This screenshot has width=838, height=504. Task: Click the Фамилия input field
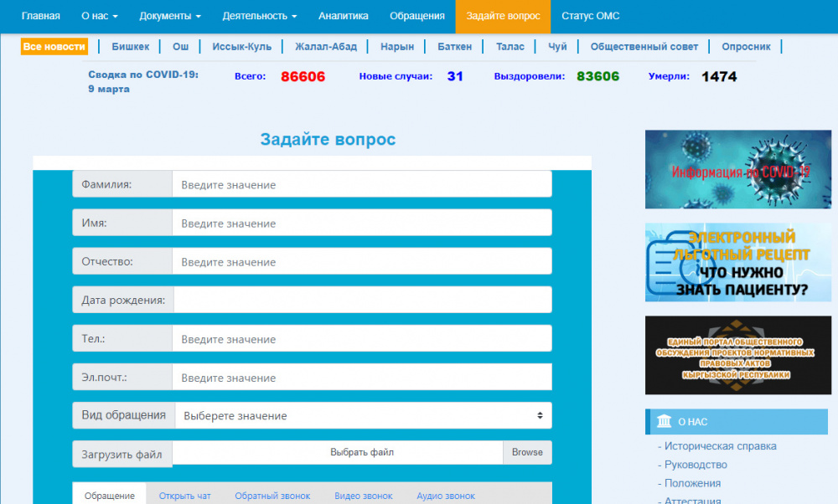click(x=361, y=184)
